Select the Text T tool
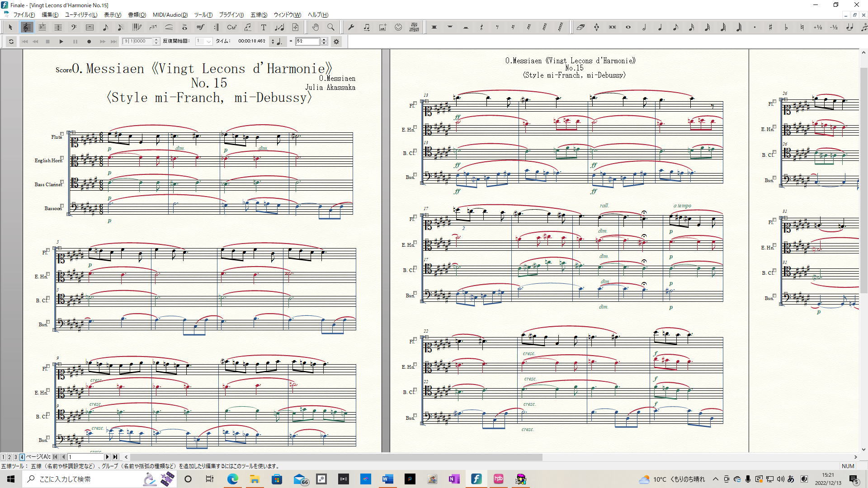Screen dimensions: 868x488 (x=264, y=27)
